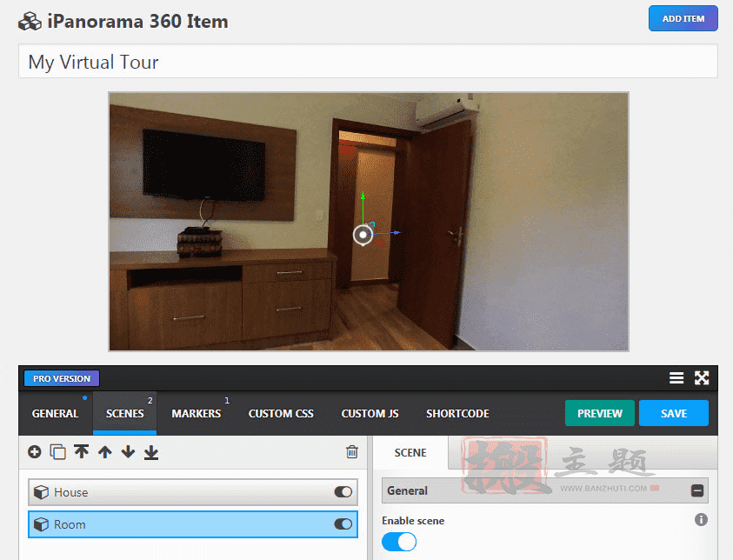Toggle visibility of House scene

point(343,492)
